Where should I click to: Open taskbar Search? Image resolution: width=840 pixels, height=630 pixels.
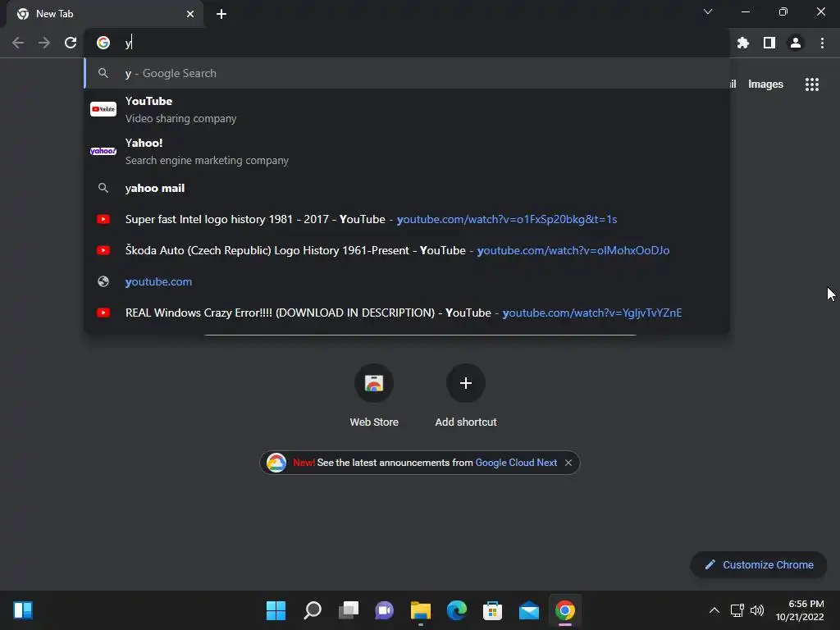[313, 610]
